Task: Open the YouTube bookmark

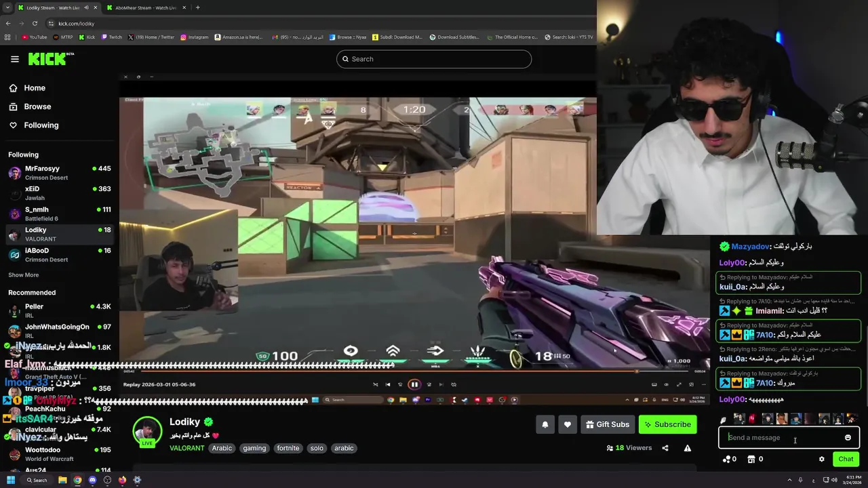Action: coord(34,37)
